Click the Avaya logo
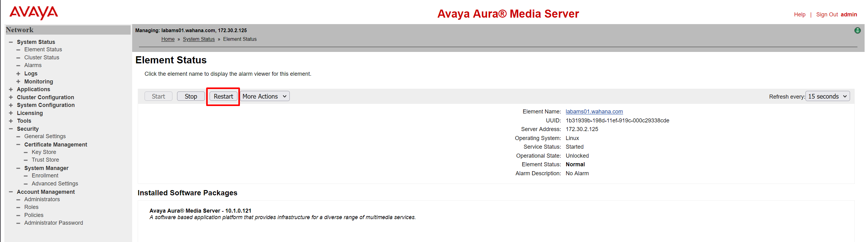 34,13
